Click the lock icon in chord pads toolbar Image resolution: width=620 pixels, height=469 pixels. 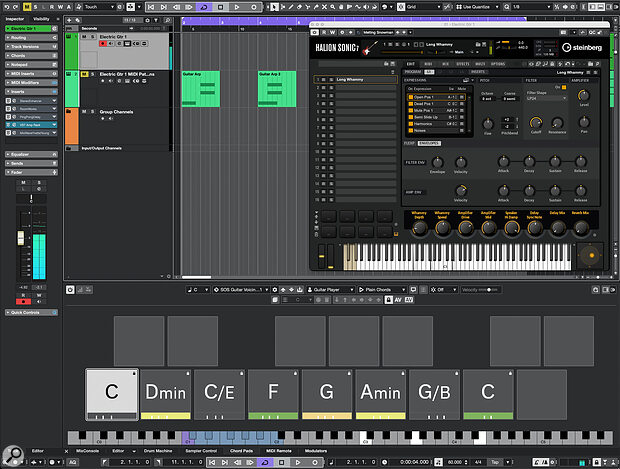(x=389, y=300)
